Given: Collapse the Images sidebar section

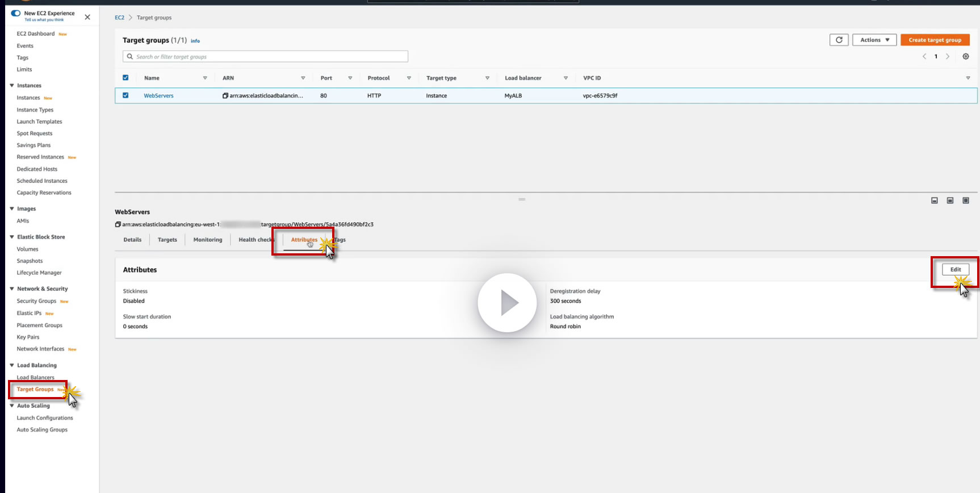Looking at the screenshot, I should pyautogui.click(x=12, y=208).
